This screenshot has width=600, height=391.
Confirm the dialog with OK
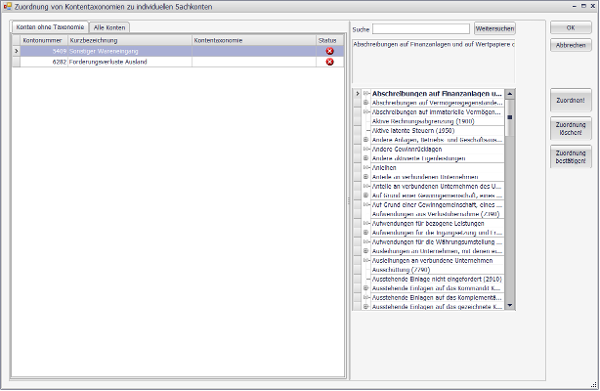571,28
